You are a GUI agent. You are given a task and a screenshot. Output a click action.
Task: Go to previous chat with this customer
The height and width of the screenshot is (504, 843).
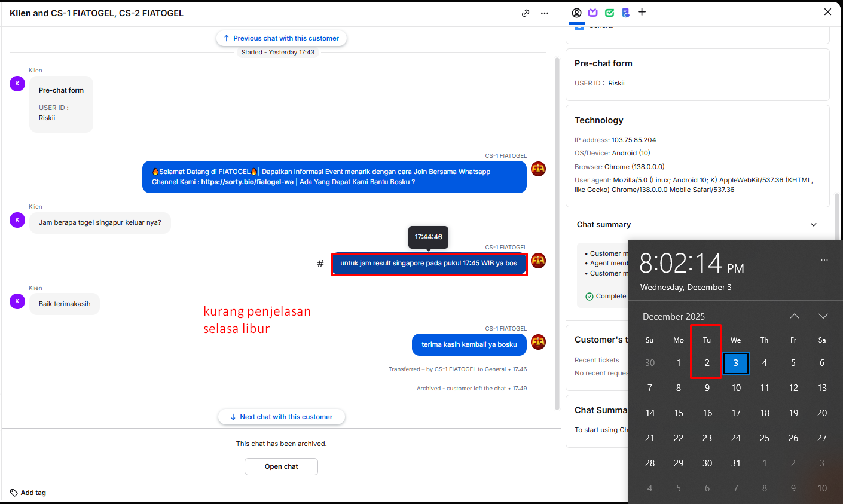point(281,38)
